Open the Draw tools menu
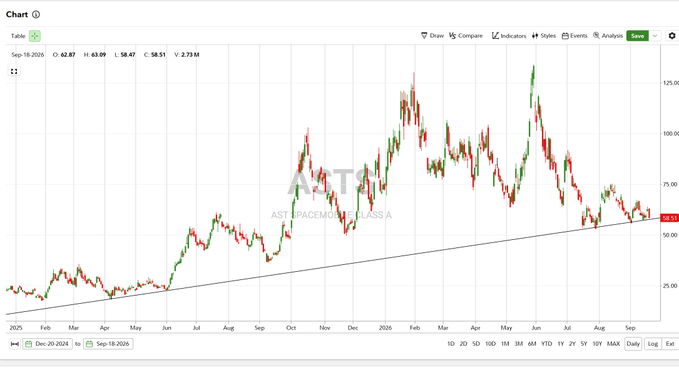679x377 pixels. point(432,35)
